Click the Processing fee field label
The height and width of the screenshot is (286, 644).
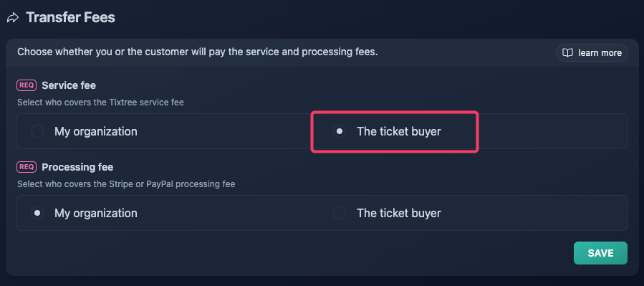pos(77,167)
